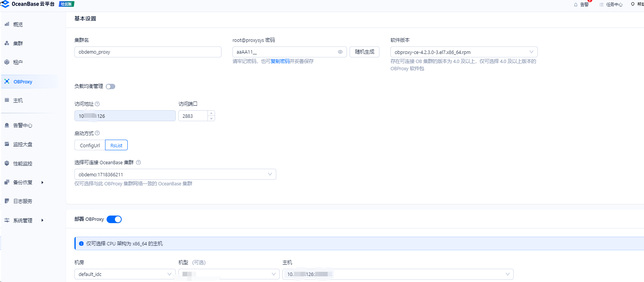
Task: Open 告警 from the top bar
Action: click(x=584, y=5)
